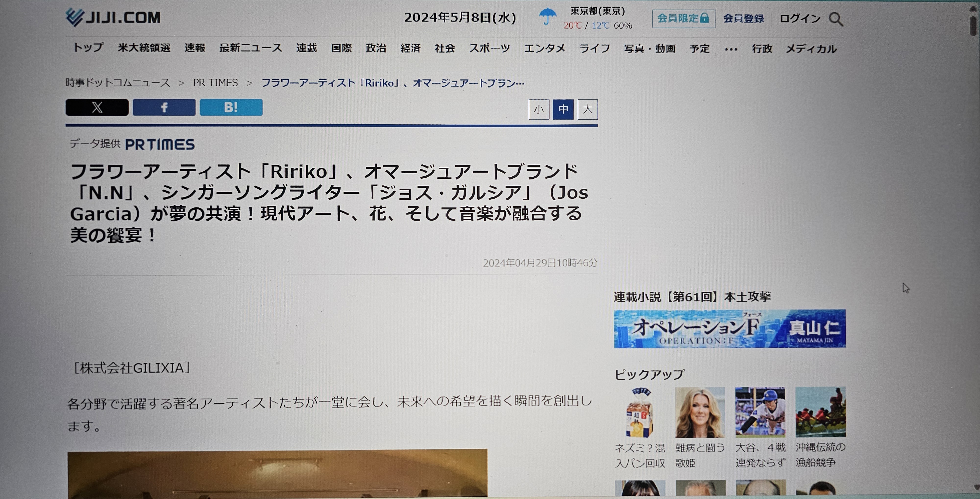Open オペレーションF novel banner
The width and height of the screenshot is (980, 499).
tap(730, 329)
